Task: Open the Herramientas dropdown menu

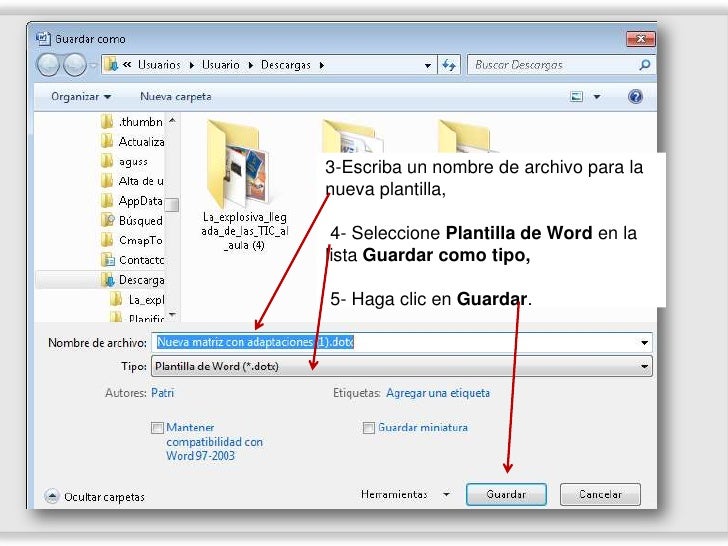Action: [405, 494]
